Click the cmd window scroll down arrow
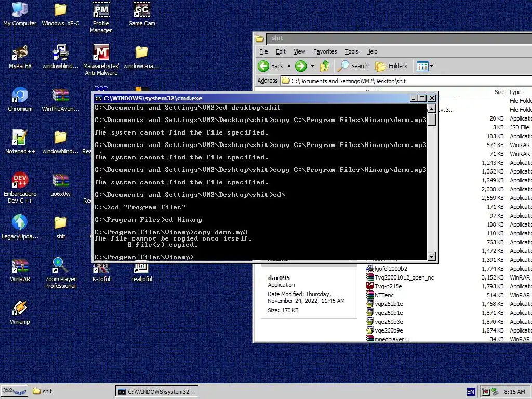This screenshot has height=399, width=532. [432, 256]
